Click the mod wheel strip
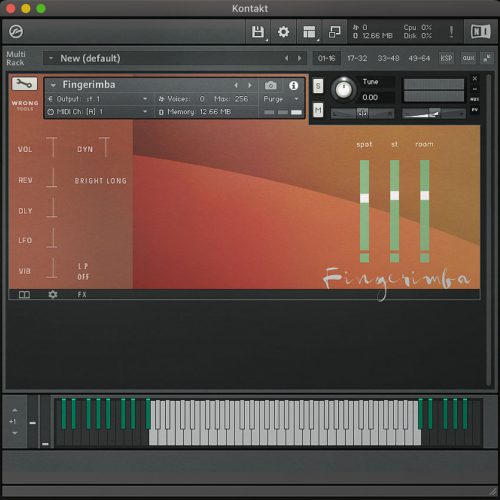500x500 pixels. (45, 422)
